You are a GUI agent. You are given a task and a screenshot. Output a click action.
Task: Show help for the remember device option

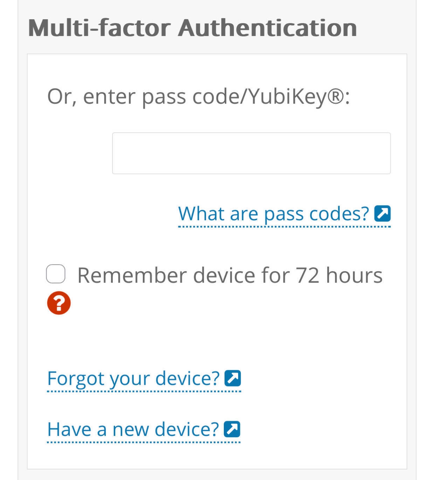coord(59,303)
